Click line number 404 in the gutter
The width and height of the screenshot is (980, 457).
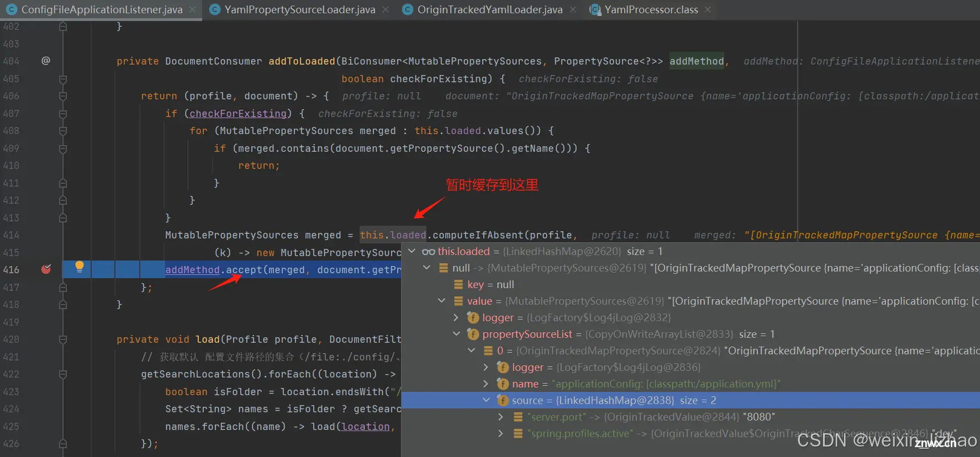point(11,61)
